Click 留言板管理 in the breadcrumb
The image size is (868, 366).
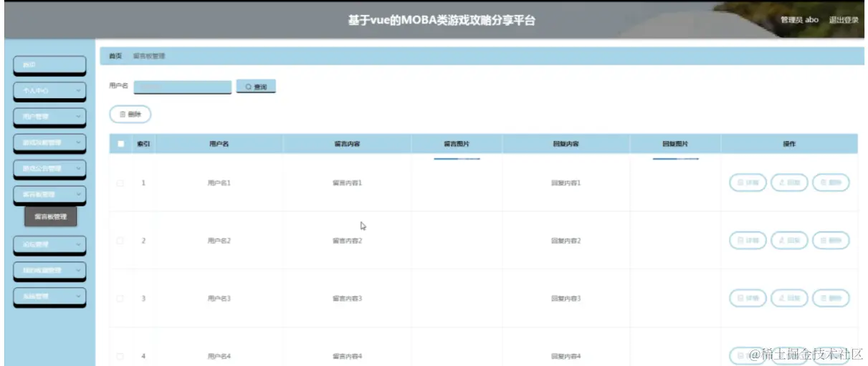(149, 56)
